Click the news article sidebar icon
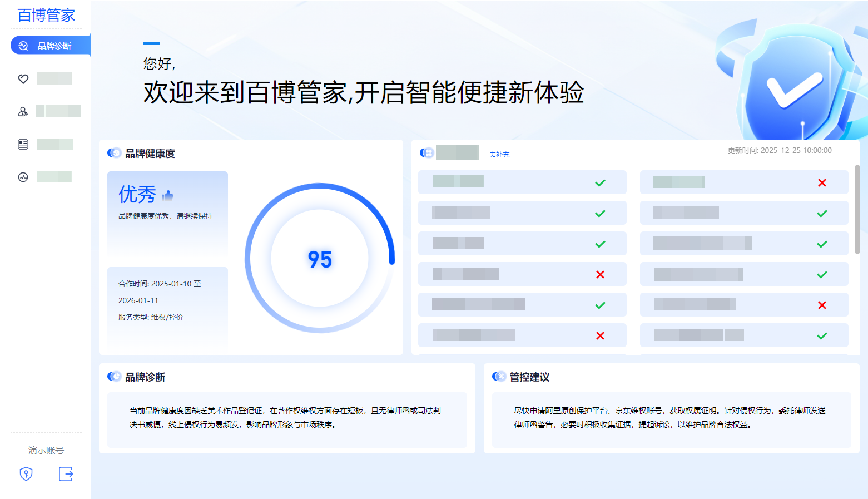This screenshot has height=499, width=868. point(23,145)
